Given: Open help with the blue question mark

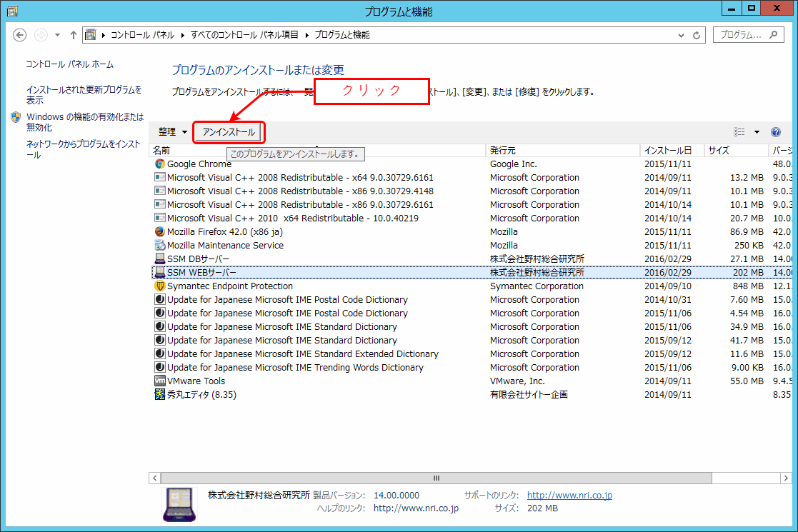Looking at the screenshot, I should 776,132.
